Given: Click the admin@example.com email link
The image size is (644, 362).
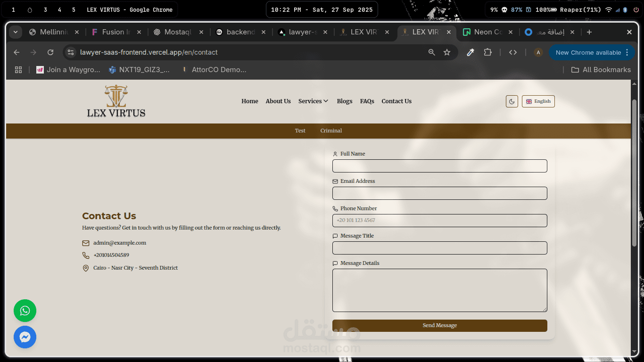Looking at the screenshot, I should [120, 243].
